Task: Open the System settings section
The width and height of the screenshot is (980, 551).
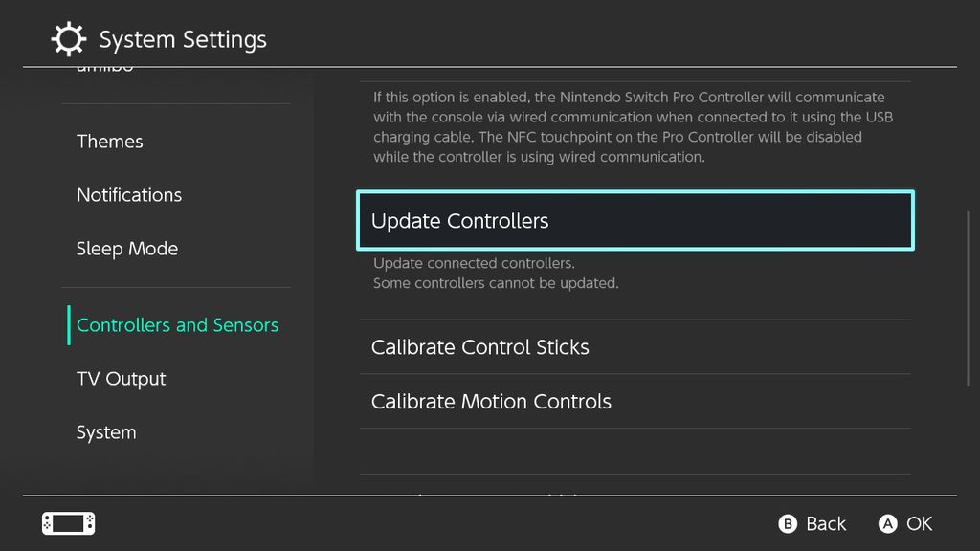Action: click(106, 431)
